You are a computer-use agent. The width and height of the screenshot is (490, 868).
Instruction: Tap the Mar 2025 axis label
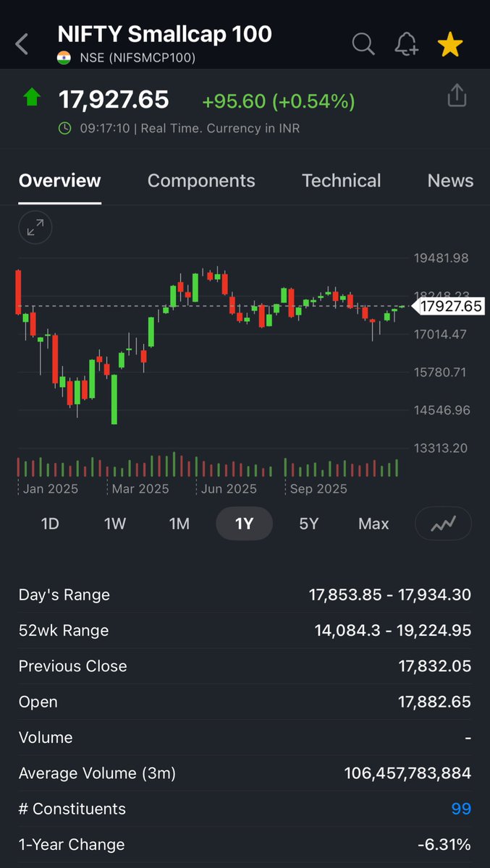click(x=140, y=489)
